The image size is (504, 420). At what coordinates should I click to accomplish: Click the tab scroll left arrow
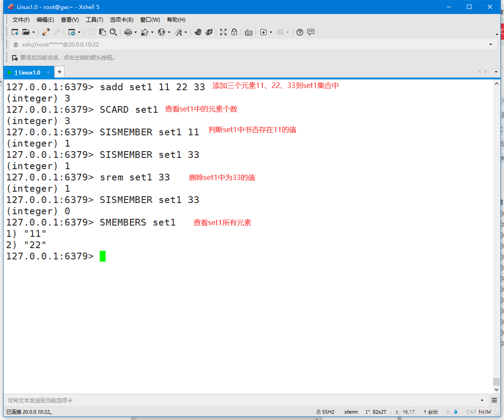479,72
